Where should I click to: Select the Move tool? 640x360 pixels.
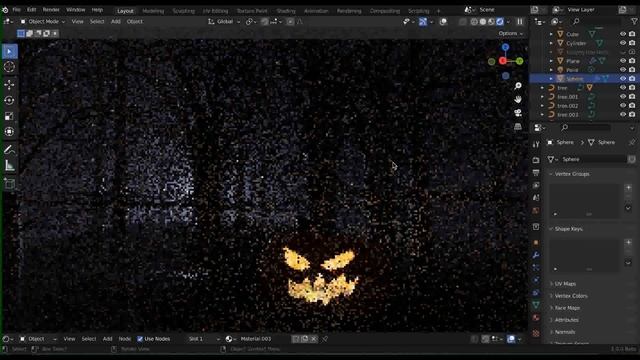[x=9, y=84]
